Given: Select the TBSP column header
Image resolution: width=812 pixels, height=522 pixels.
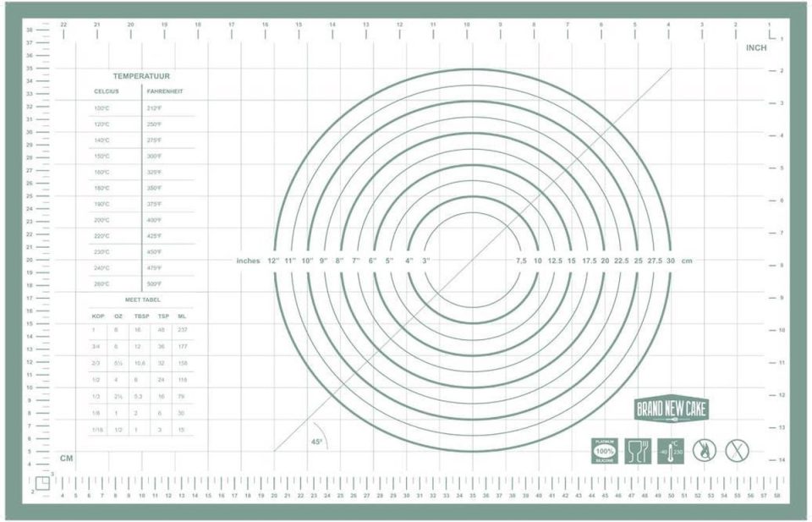Looking at the screenshot, I should tap(141, 316).
